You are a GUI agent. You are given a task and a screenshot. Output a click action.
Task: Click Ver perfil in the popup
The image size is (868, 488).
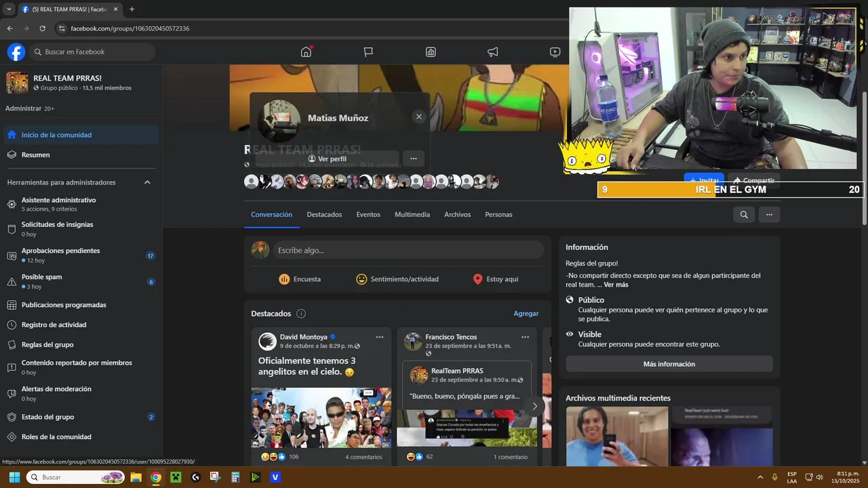pyautogui.click(x=328, y=159)
